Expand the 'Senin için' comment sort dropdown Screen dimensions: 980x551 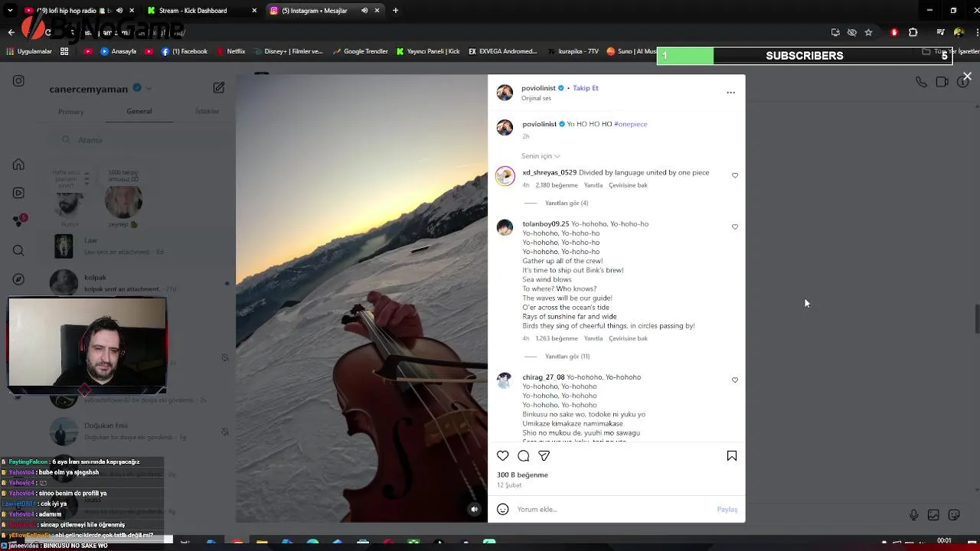[541, 156]
